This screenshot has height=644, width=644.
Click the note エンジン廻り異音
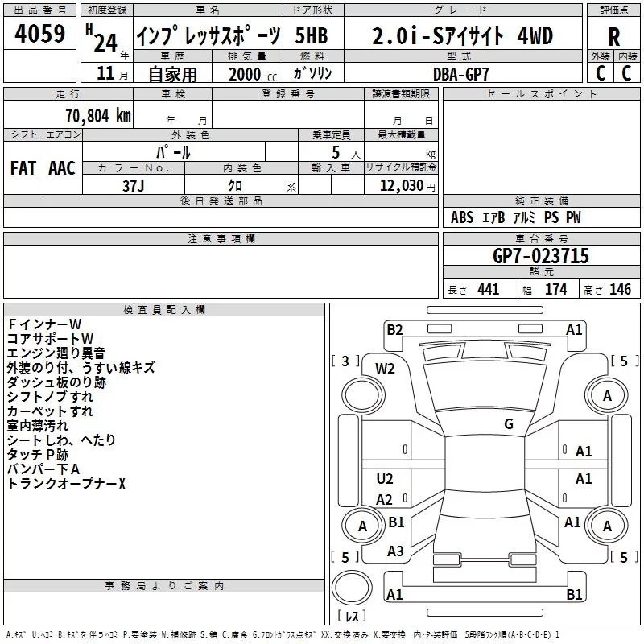pos(56,353)
